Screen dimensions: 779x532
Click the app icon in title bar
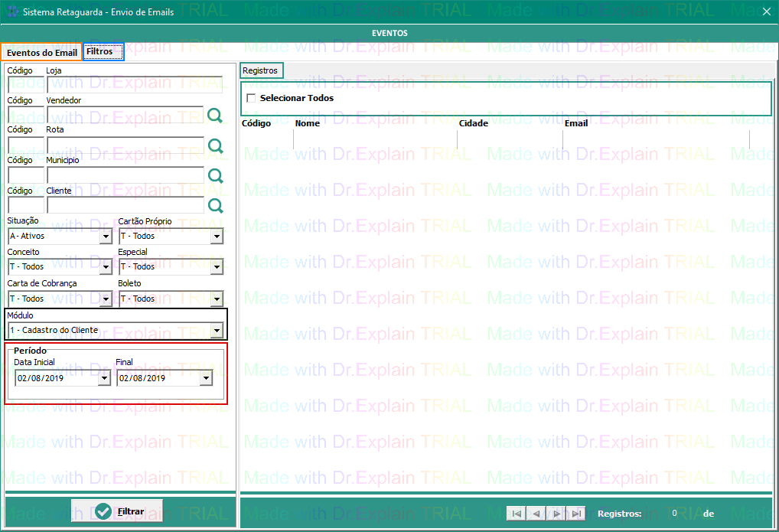(12, 11)
